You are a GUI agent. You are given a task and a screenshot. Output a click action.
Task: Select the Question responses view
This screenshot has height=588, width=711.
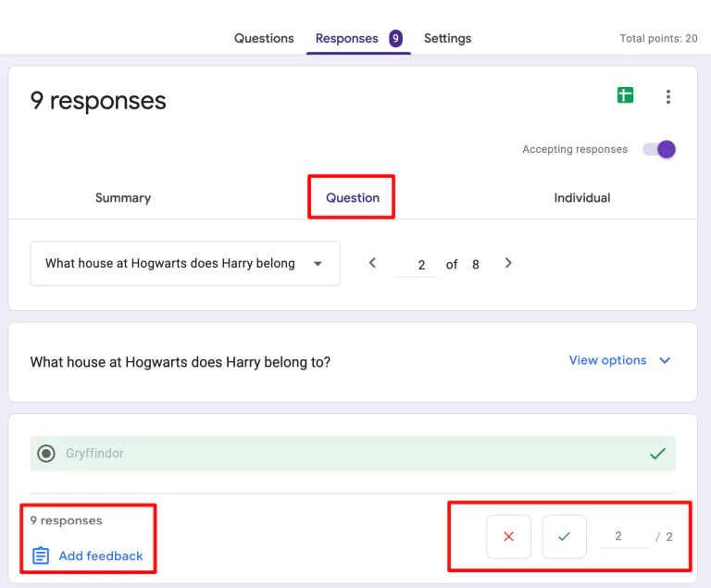click(353, 198)
